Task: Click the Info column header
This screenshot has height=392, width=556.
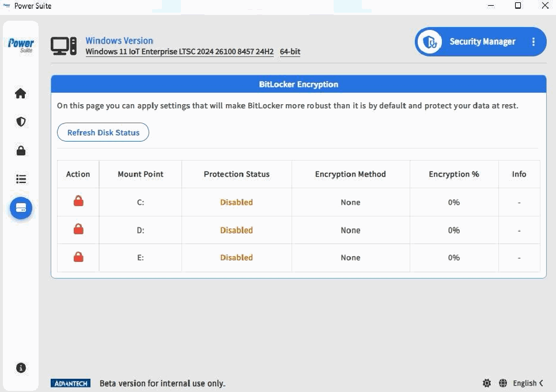Action: click(x=519, y=174)
